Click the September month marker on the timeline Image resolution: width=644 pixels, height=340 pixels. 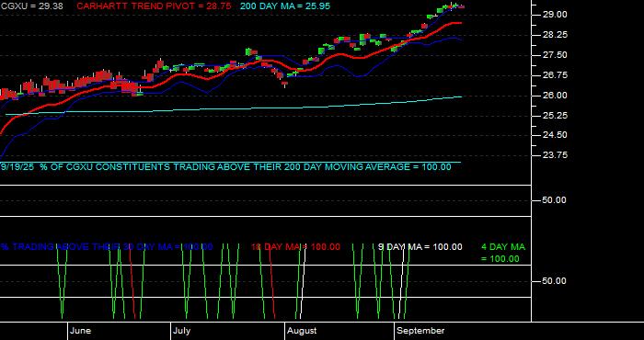(421, 331)
